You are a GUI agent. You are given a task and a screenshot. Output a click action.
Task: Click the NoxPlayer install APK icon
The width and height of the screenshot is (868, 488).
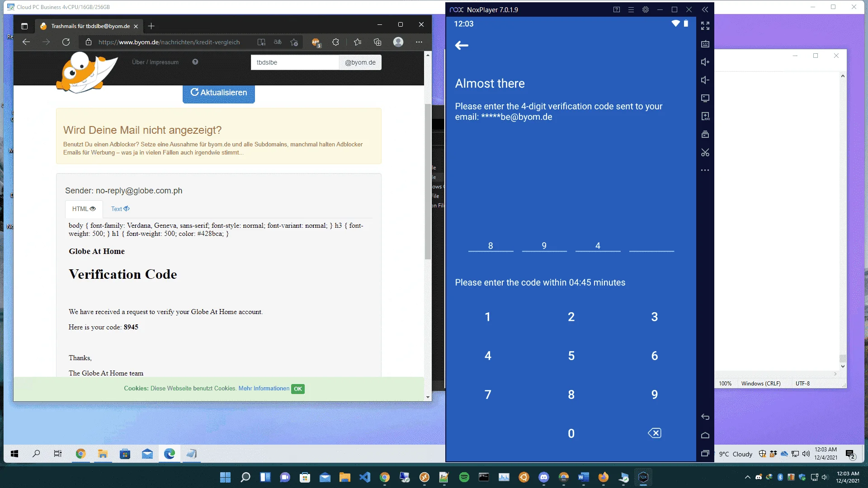(x=705, y=116)
